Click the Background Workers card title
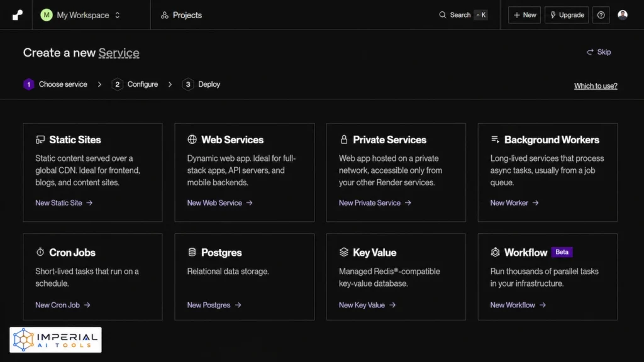Viewport: 644px width, 362px height. coord(552,140)
